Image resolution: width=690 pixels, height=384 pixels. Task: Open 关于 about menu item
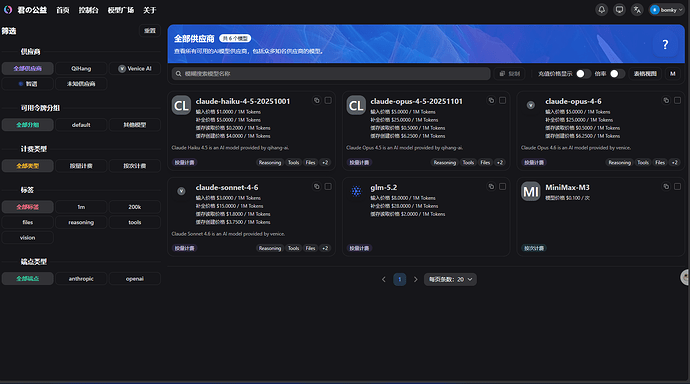tap(149, 10)
